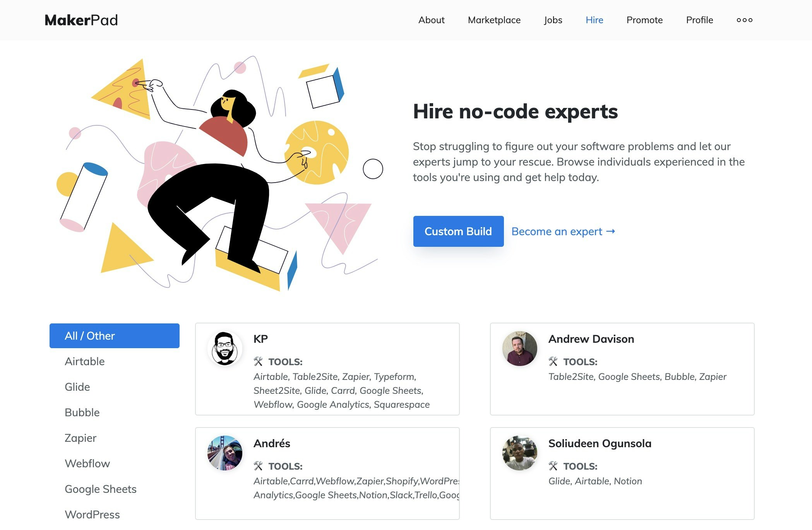Click the tools icon on Andrew Davison's card

[553, 362]
